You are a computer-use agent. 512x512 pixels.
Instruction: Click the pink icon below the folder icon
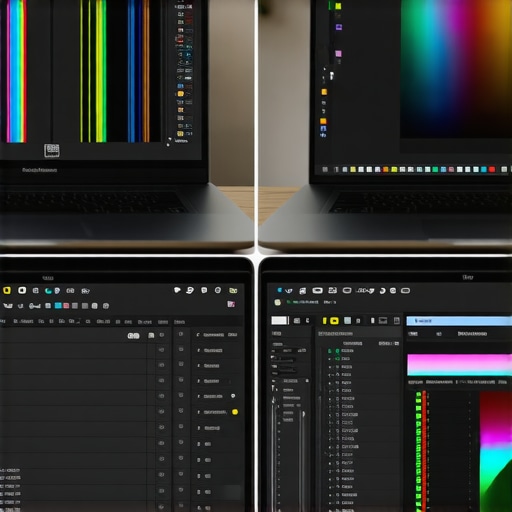[231, 304]
